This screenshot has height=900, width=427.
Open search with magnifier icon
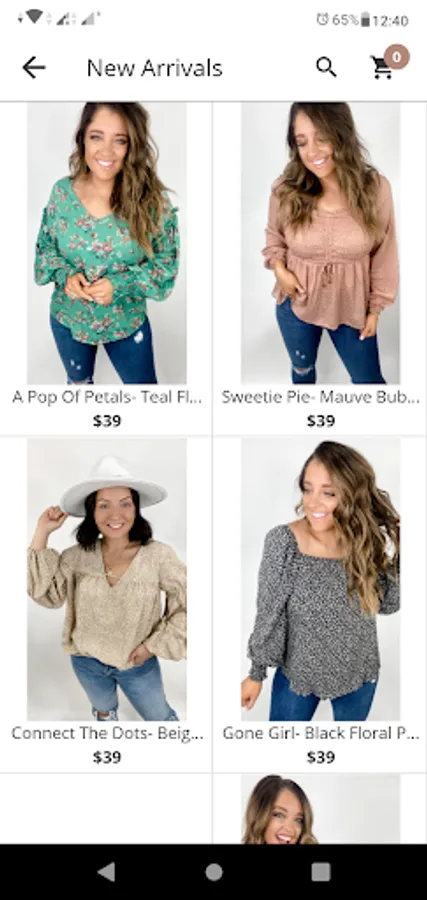326,67
